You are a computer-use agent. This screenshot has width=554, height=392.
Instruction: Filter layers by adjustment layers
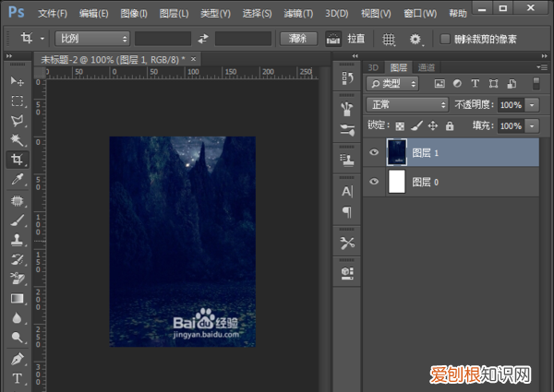click(457, 84)
